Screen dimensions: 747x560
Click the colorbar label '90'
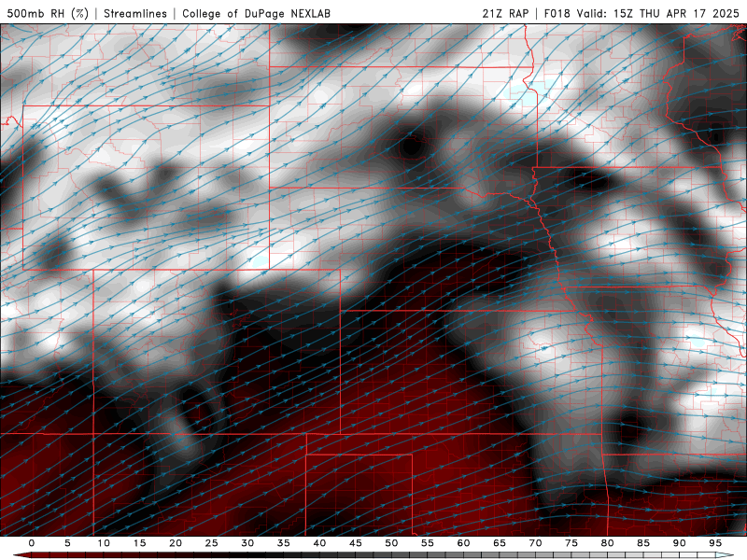(679, 543)
